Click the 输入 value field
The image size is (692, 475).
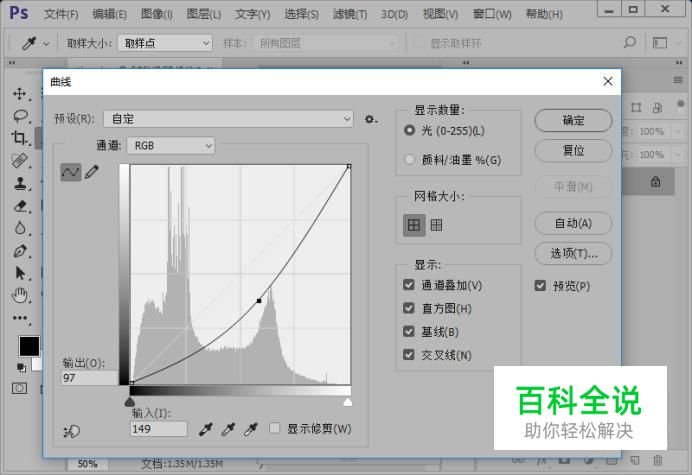158,429
